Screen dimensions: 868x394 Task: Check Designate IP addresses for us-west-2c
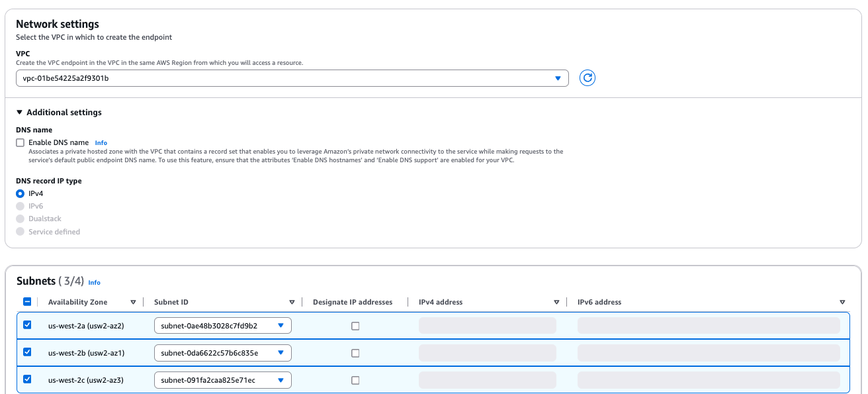coord(355,379)
